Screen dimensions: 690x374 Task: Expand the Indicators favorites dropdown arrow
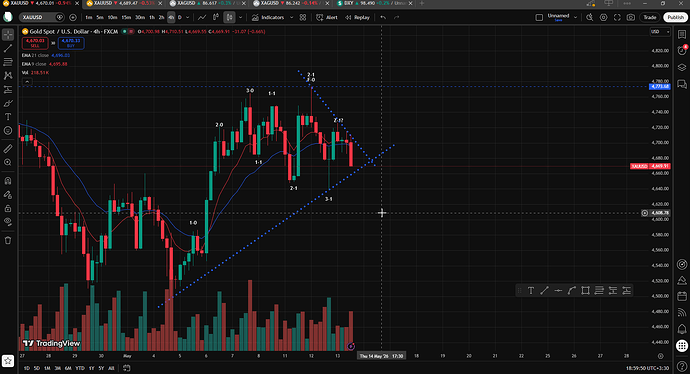[291, 18]
